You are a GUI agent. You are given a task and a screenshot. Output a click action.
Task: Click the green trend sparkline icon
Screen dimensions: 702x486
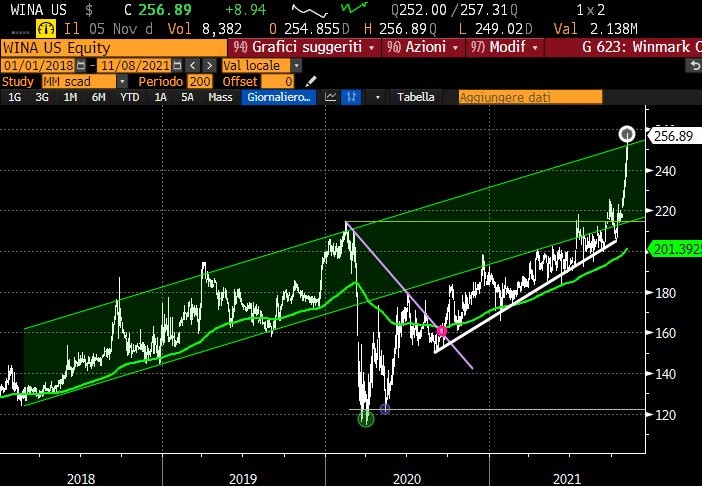(x=354, y=8)
